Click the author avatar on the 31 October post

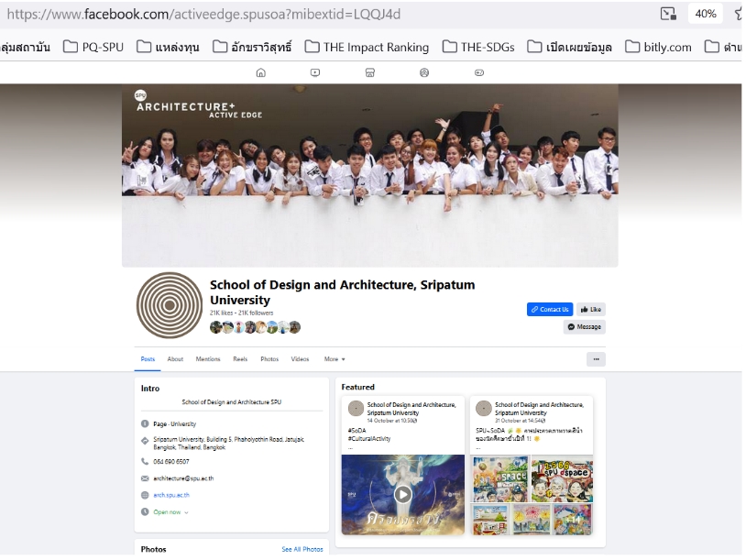(483, 408)
